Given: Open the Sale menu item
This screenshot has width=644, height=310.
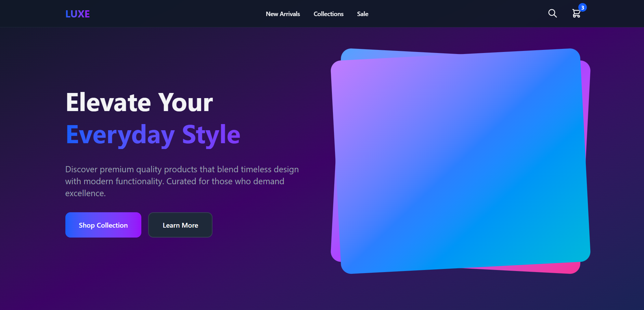Looking at the screenshot, I should pos(363,14).
